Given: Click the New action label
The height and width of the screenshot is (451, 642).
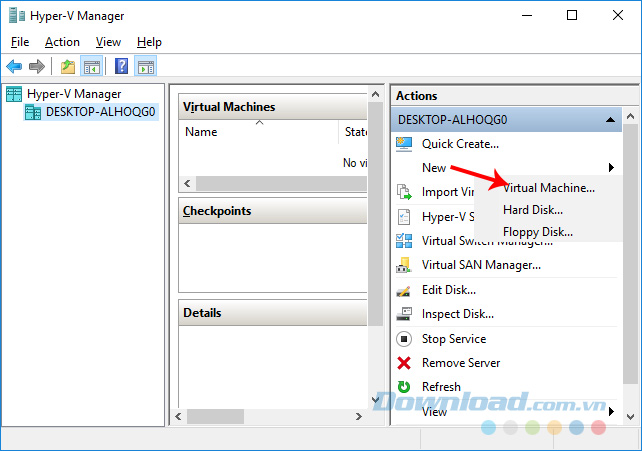Looking at the screenshot, I should (434, 168).
